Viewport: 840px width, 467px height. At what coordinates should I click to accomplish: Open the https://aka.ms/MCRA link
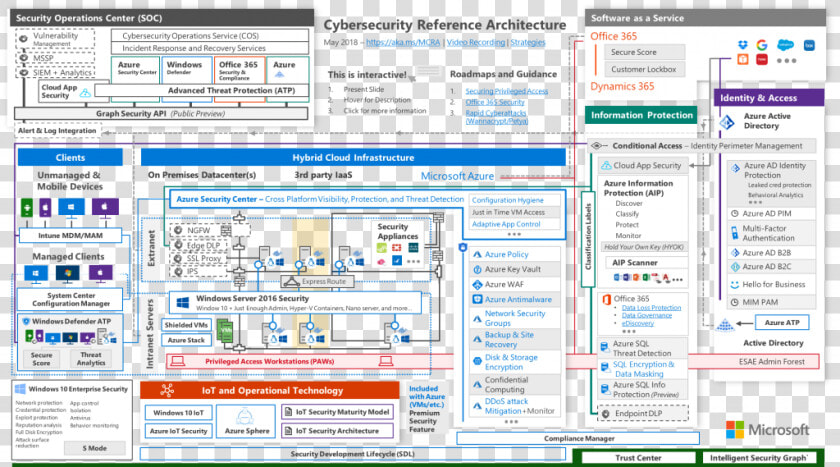pos(403,42)
